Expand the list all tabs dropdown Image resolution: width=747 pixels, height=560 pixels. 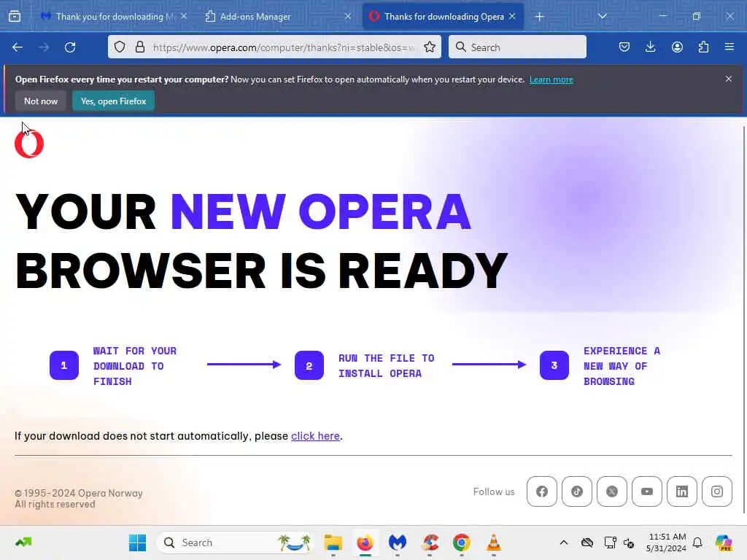click(x=602, y=16)
